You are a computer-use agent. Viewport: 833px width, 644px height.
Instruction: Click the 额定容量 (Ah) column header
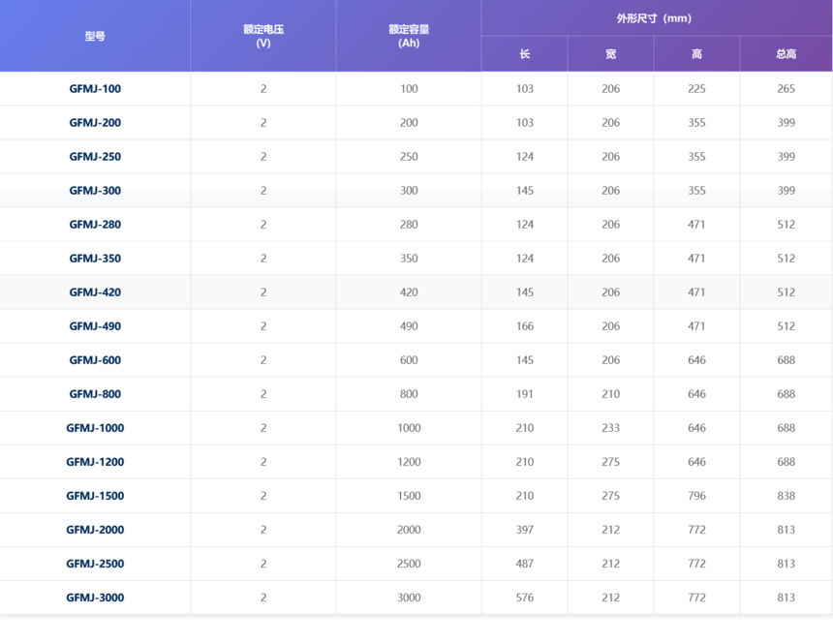point(409,36)
